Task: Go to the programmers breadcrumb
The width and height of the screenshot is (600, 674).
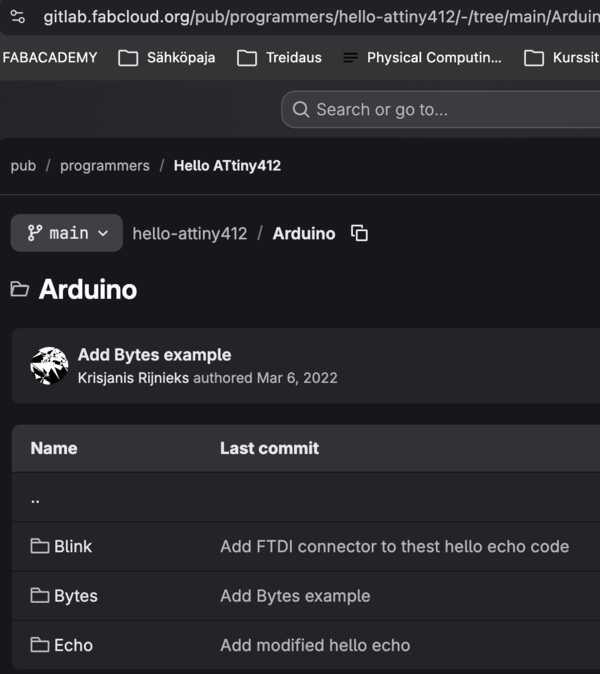Action: click(105, 166)
